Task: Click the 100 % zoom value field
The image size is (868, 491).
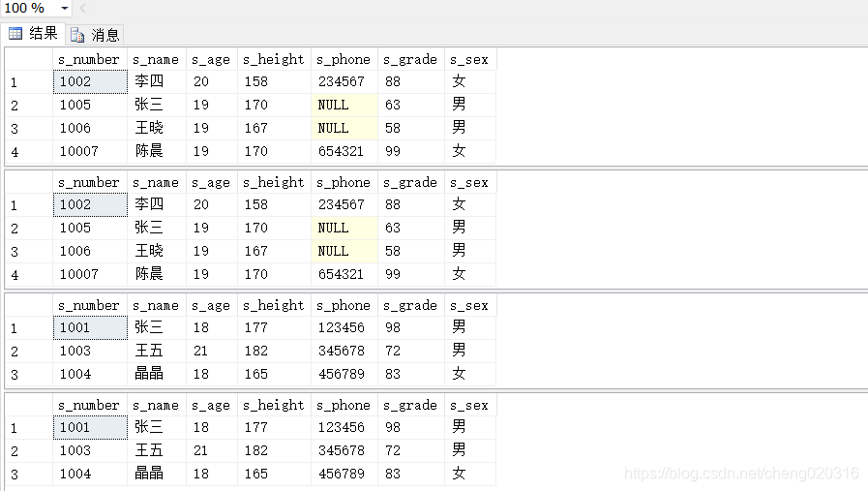Action: 29,9
